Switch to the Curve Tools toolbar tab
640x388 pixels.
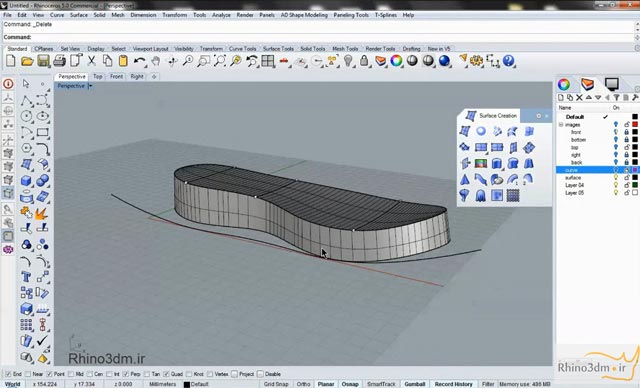242,49
